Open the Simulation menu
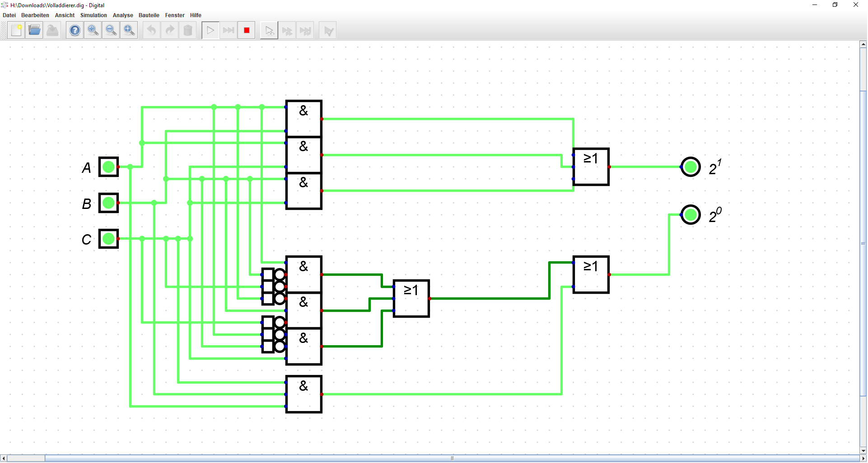 pos(93,15)
